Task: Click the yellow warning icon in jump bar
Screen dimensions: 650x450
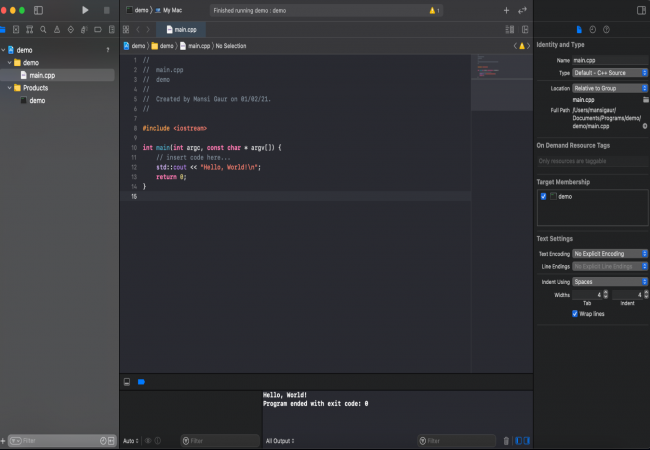Action: pos(522,46)
